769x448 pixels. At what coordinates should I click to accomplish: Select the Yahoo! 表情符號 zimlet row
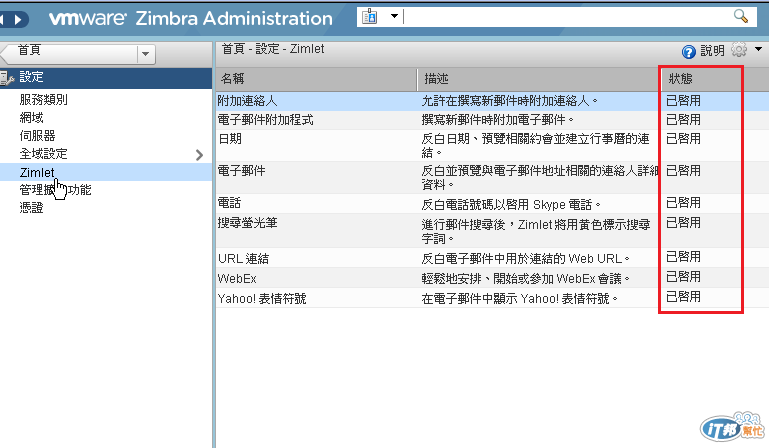click(x=492, y=298)
